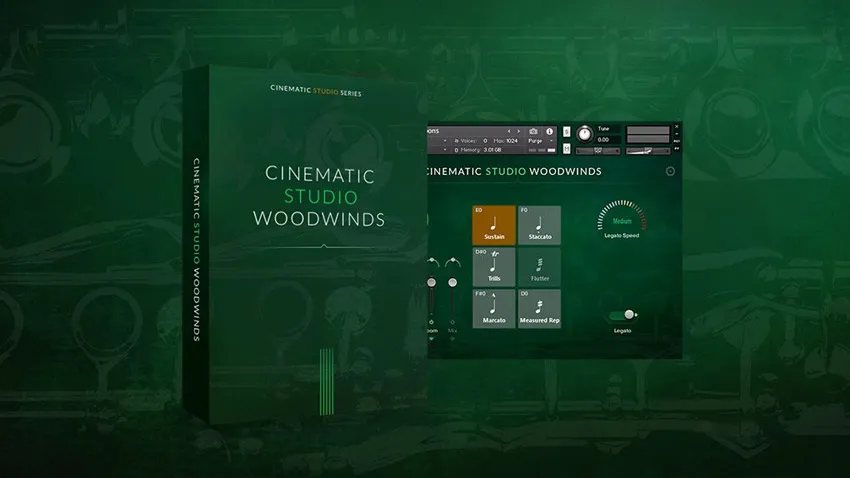Image resolution: width=850 pixels, height=478 pixels.
Task: Select the Staccato articulation tile
Action: click(540, 225)
